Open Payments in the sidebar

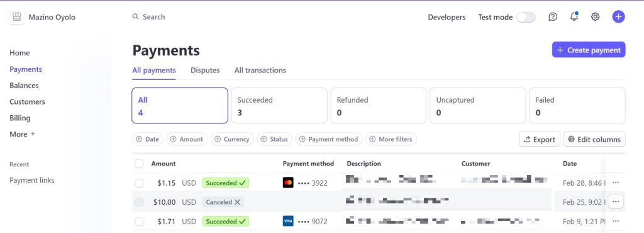[25, 69]
